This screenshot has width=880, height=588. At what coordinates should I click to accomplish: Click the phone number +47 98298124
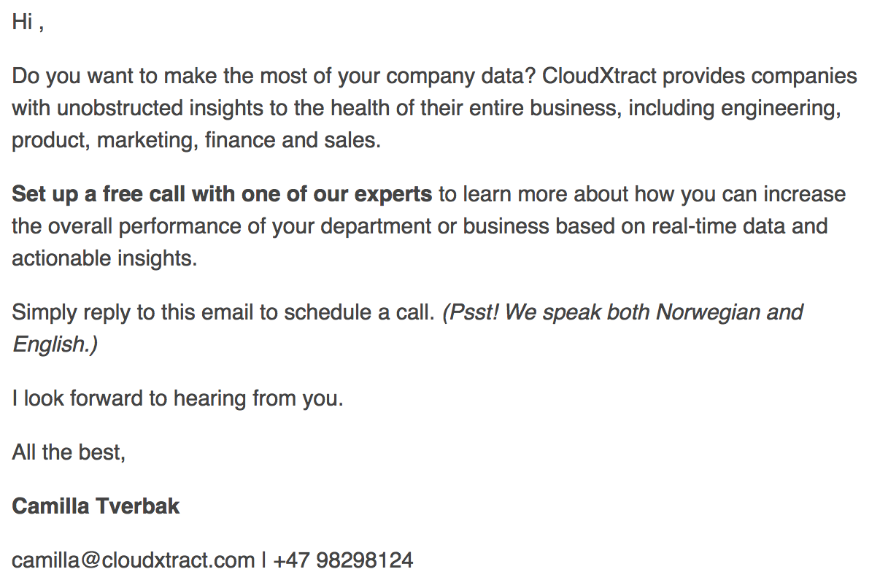[x=343, y=560]
